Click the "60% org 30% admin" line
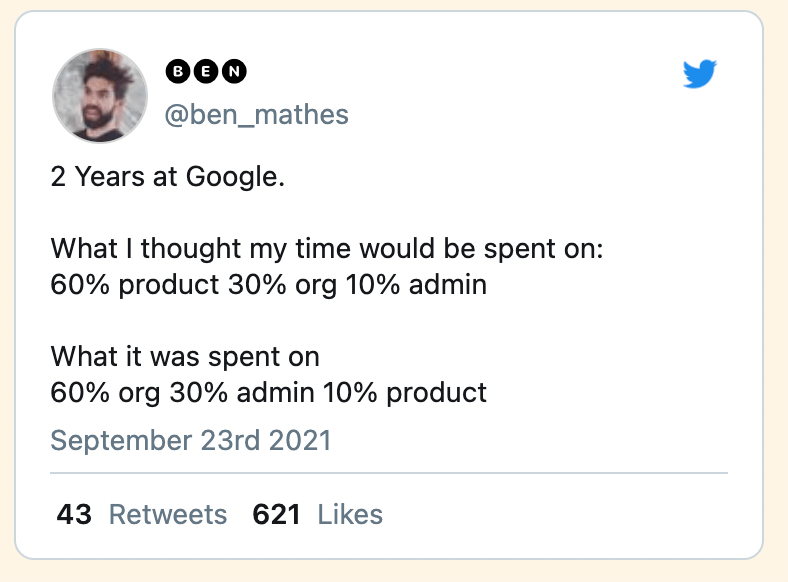788x582 pixels. click(x=268, y=391)
